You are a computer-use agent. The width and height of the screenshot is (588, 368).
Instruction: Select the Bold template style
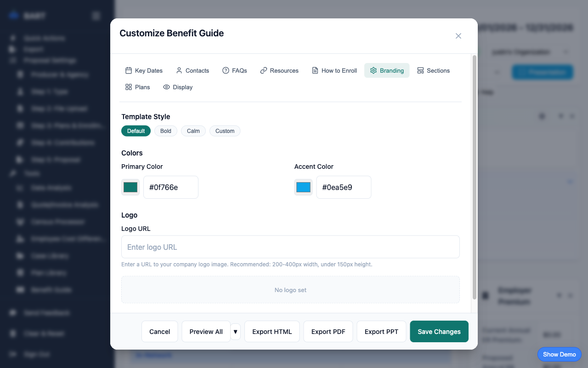coord(165,131)
